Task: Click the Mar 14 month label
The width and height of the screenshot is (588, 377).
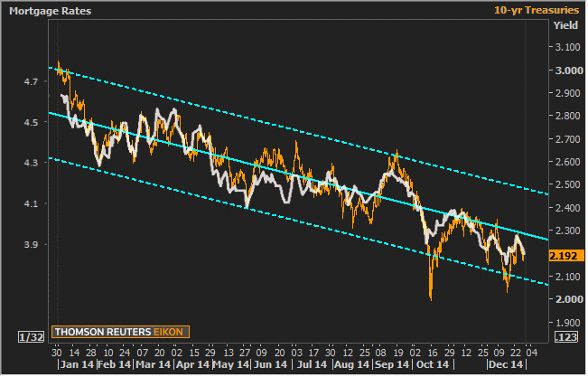Action: click(153, 365)
